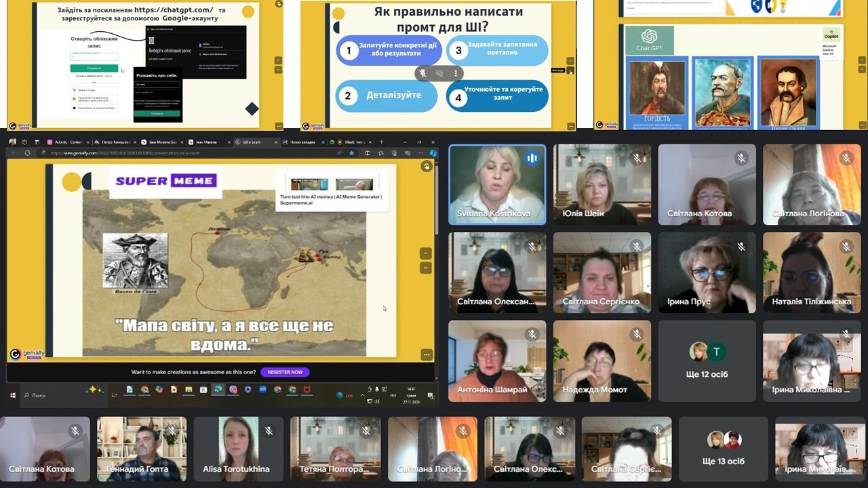868x488 pixels.
Task: Go to the next page on the Super Meme slide
Action: point(426,268)
